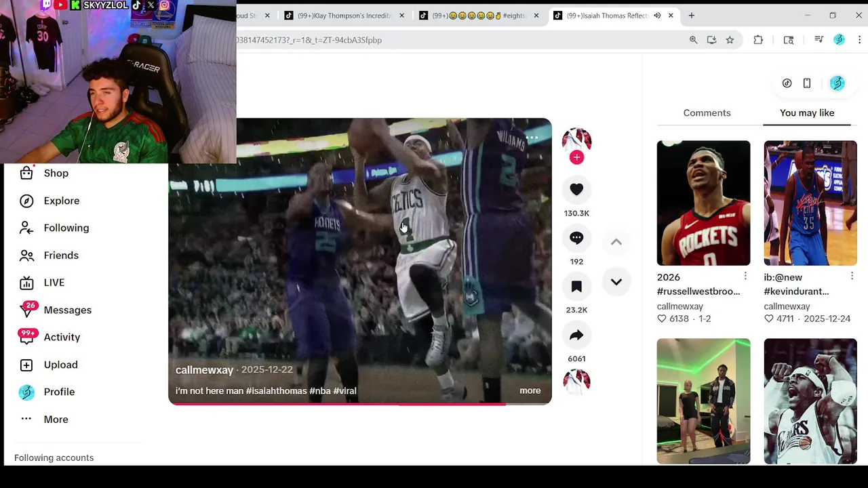Go to the previous video with the up chevron
The width and height of the screenshot is (868, 488).
[x=616, y=242]
